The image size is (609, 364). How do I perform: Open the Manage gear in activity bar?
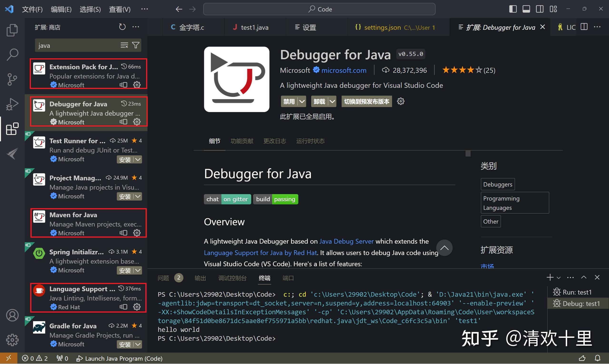pyautogui.click(x=12, y=340)
